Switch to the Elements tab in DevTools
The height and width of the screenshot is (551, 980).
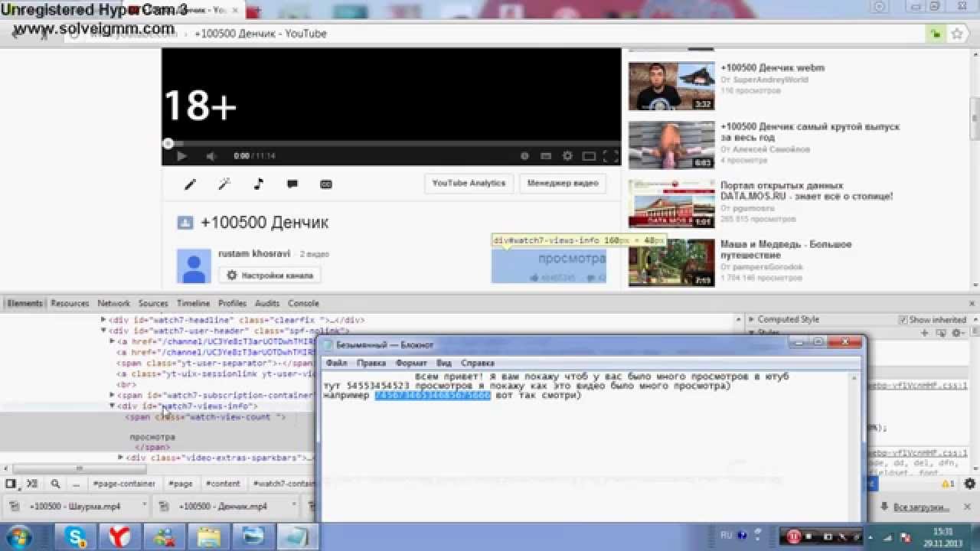pos(25,303)
